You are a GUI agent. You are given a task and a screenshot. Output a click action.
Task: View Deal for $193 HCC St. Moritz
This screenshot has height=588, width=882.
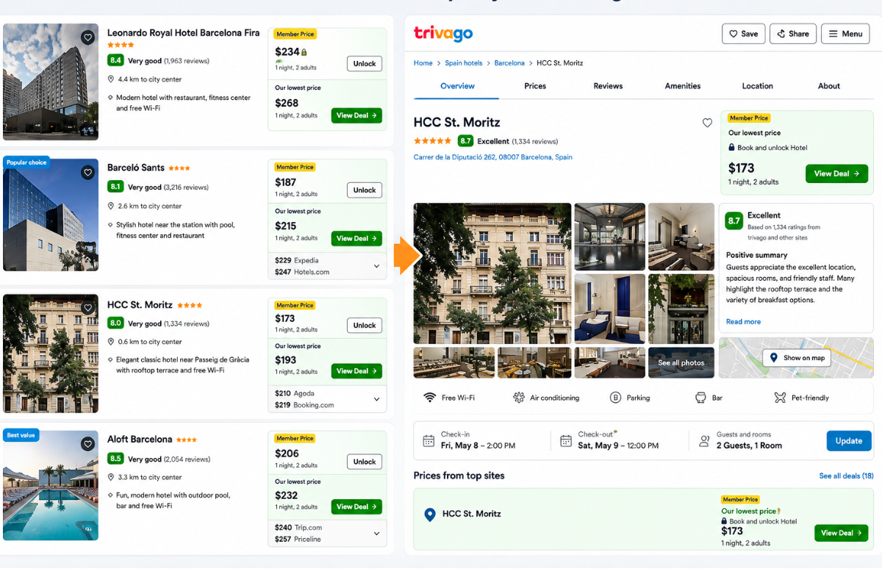point(356,371)
